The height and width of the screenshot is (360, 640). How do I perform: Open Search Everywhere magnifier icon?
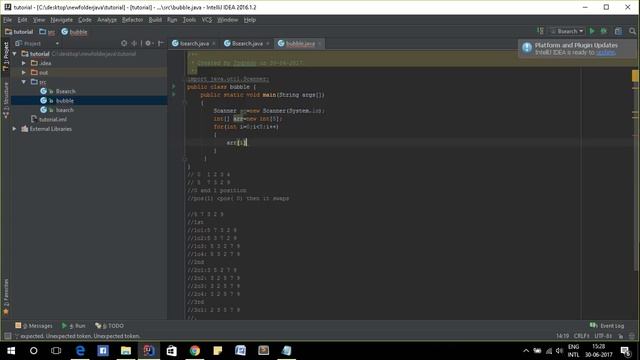[x=632, y=31]
